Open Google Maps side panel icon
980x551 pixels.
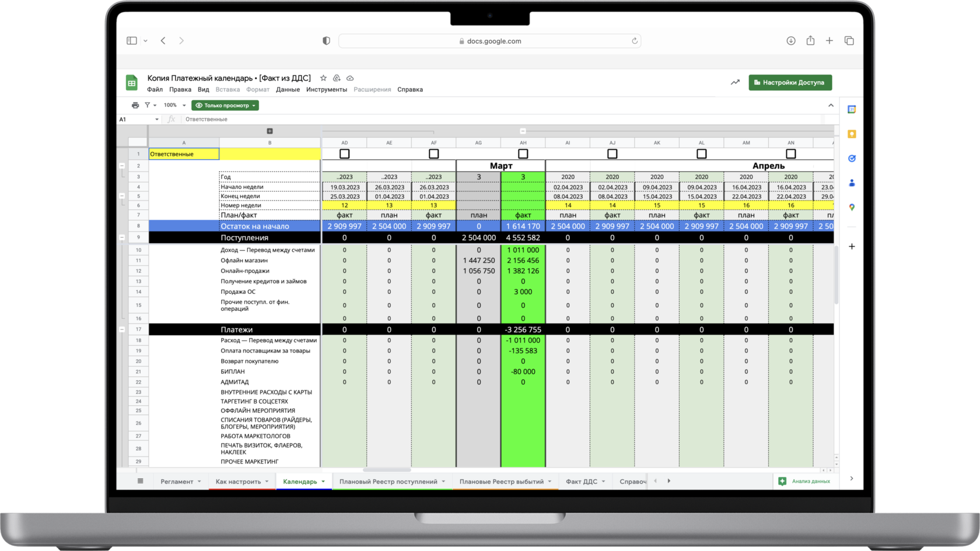[x=852, y=208]
